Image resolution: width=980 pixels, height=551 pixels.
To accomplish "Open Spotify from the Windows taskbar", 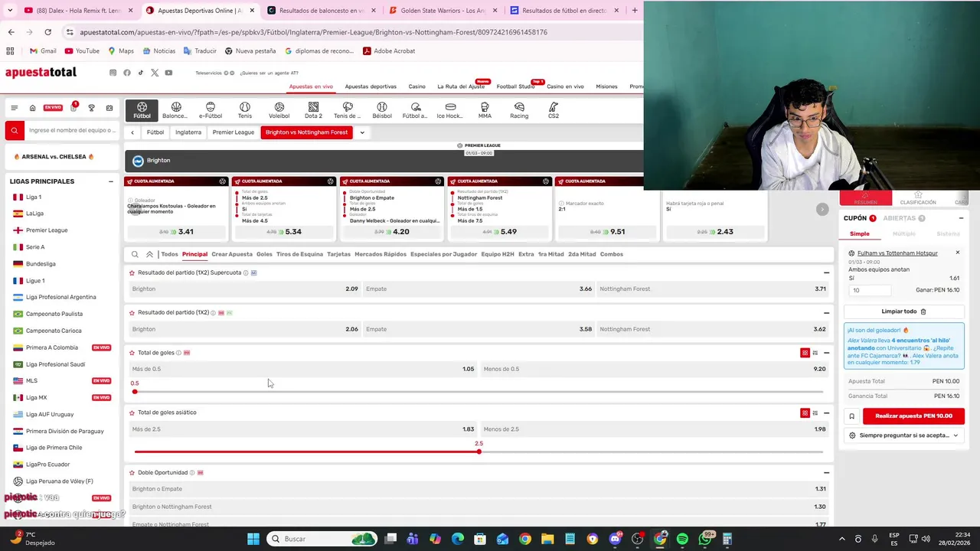I will coord(682,539).
